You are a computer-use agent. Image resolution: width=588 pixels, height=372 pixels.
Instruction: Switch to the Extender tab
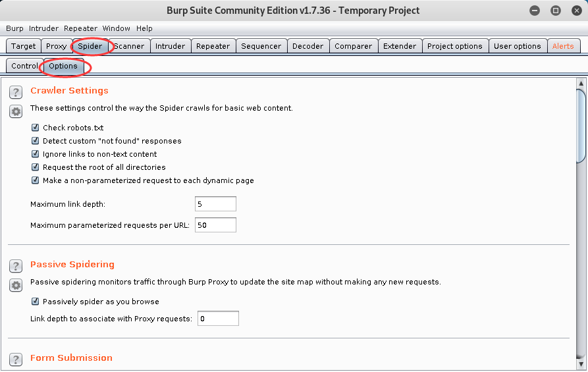click(400, 46)
